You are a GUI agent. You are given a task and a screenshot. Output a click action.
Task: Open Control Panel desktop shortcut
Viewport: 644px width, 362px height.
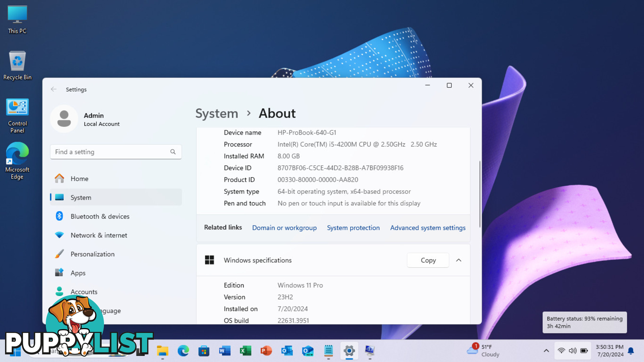tap(17, 116)
